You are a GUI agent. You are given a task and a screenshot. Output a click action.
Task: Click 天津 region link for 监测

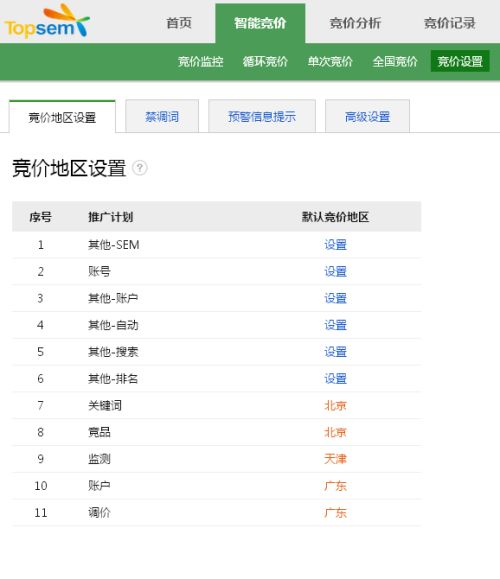coord(335,459)
